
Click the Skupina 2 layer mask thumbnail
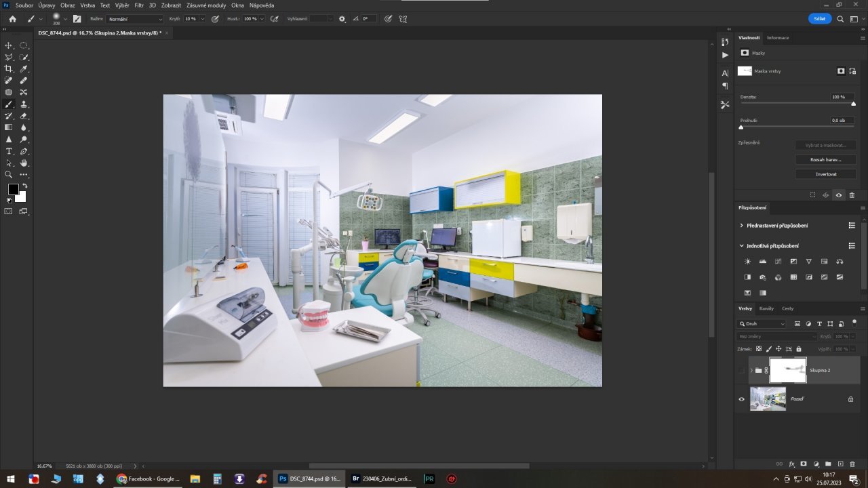788,370
